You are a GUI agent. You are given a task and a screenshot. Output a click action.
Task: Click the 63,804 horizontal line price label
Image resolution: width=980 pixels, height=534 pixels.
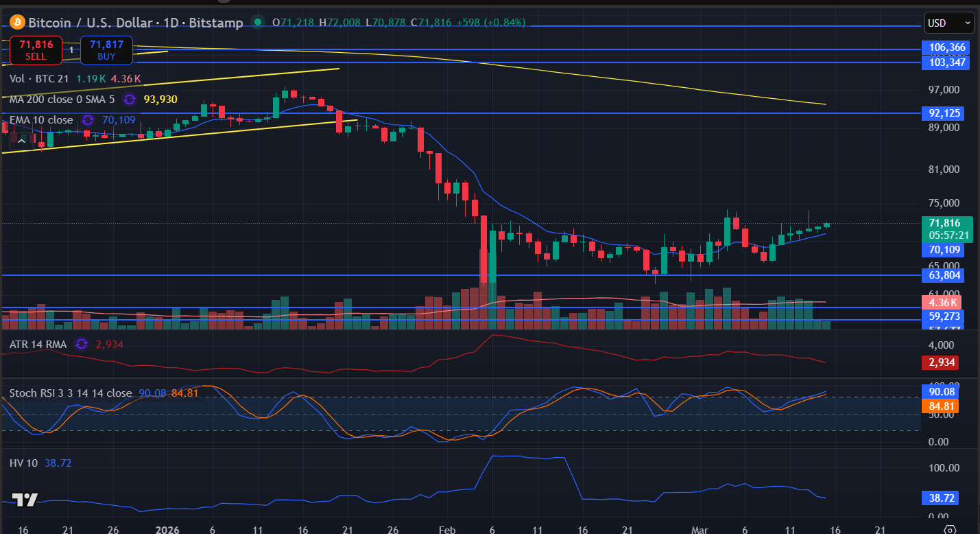(x=944, y=275)
